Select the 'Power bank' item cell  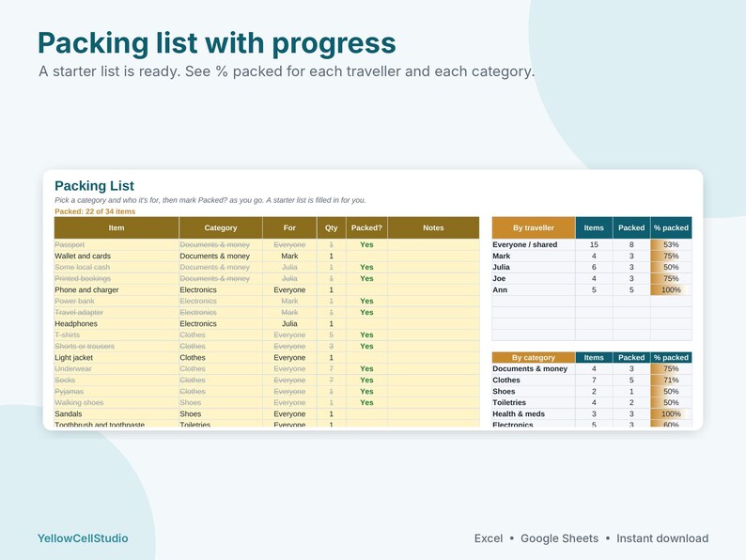tap(117, 302)
